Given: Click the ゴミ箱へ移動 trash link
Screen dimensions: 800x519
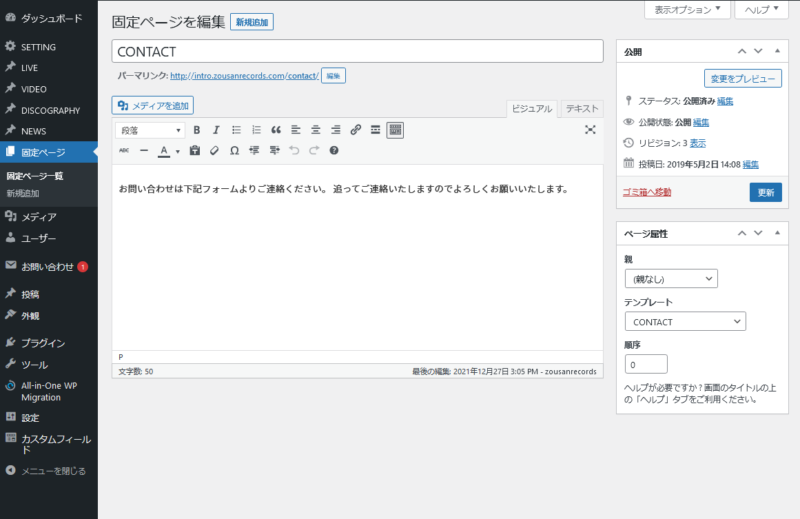Looking at the screenshot, I should coord(649,191).
